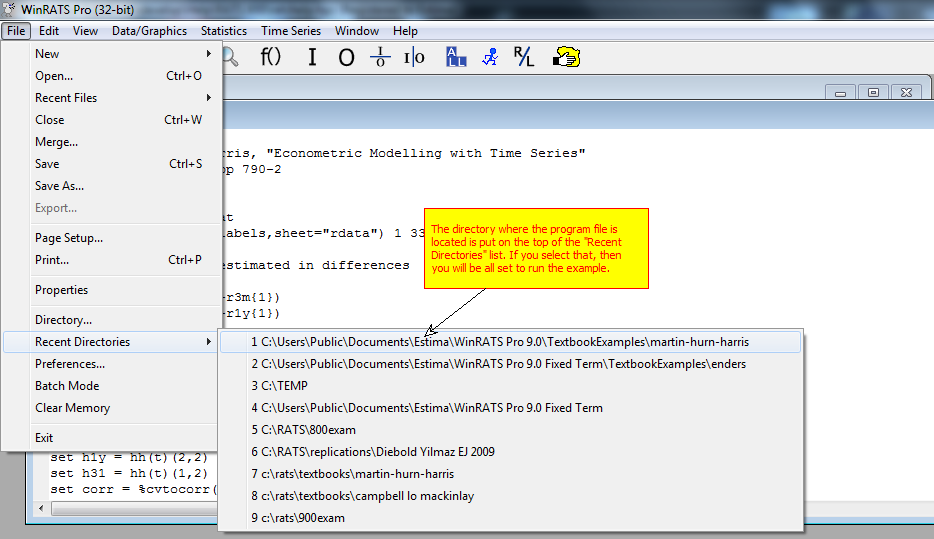Click the side-by-side I|O split icon
This screenshot has height=539, width=934.
[x=414, y=58]
